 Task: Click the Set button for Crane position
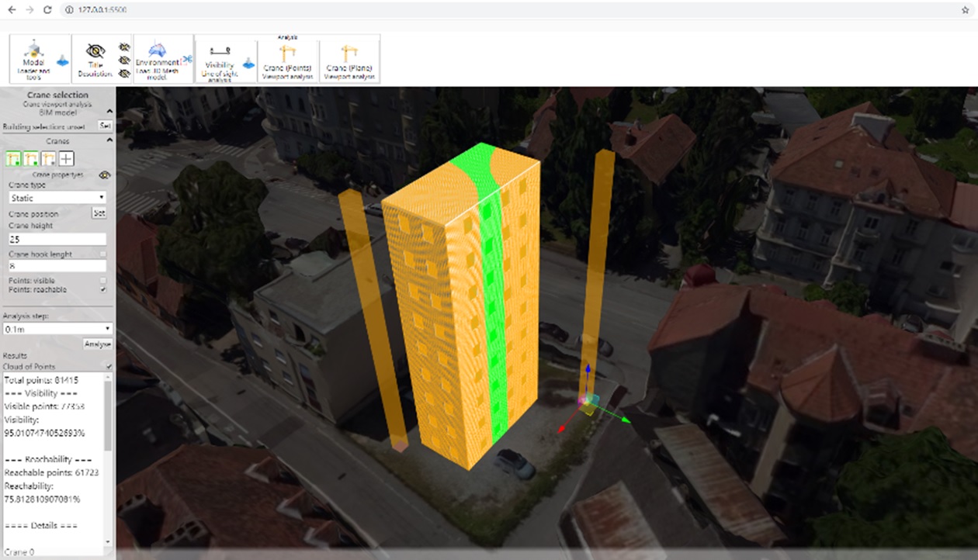99,213
